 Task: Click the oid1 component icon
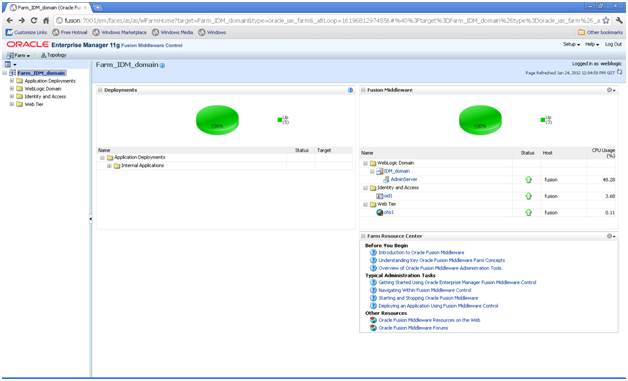380,196
